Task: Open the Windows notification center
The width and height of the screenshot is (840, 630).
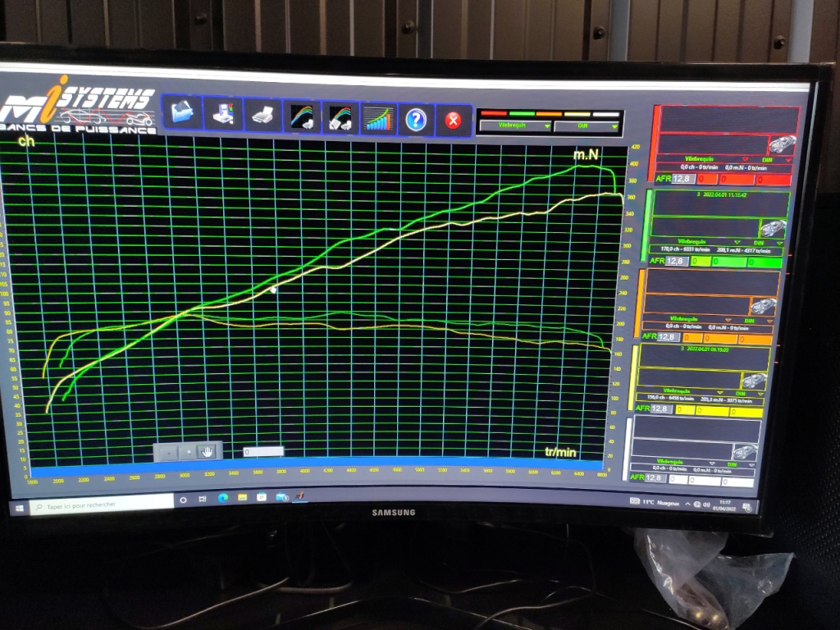Action: click(x=748, y=507)
